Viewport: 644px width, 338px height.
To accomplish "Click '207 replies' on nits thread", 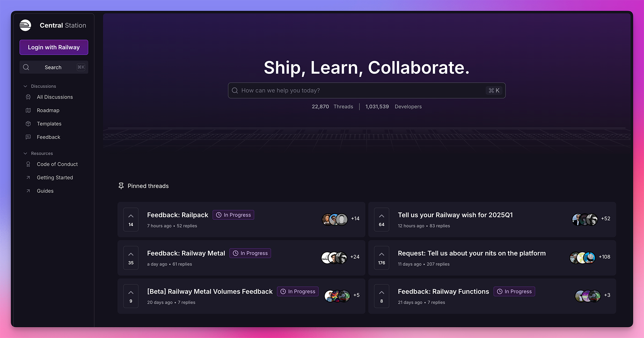I will point(438,264).
